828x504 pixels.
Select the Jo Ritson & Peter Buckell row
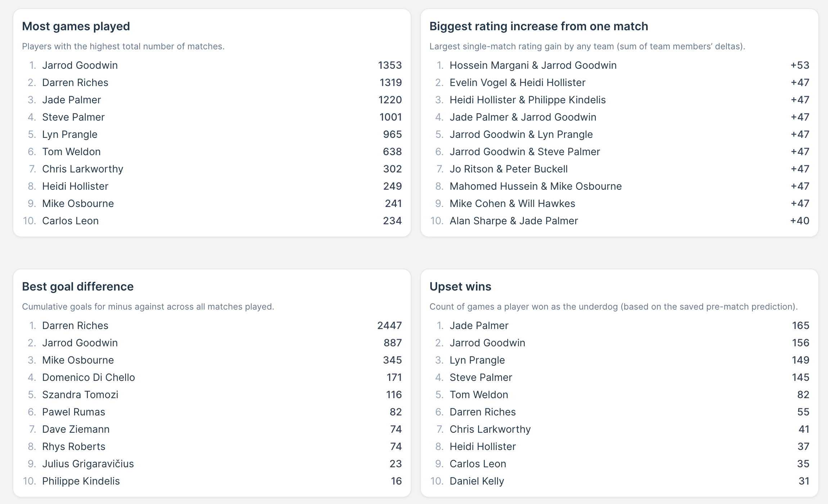[x=508, y=169]
